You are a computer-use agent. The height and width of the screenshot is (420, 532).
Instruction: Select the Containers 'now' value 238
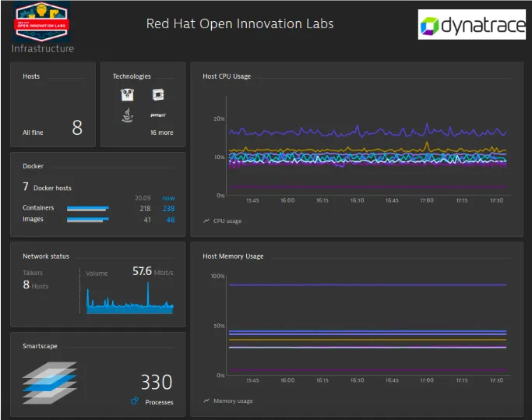(x=168, y=208)
